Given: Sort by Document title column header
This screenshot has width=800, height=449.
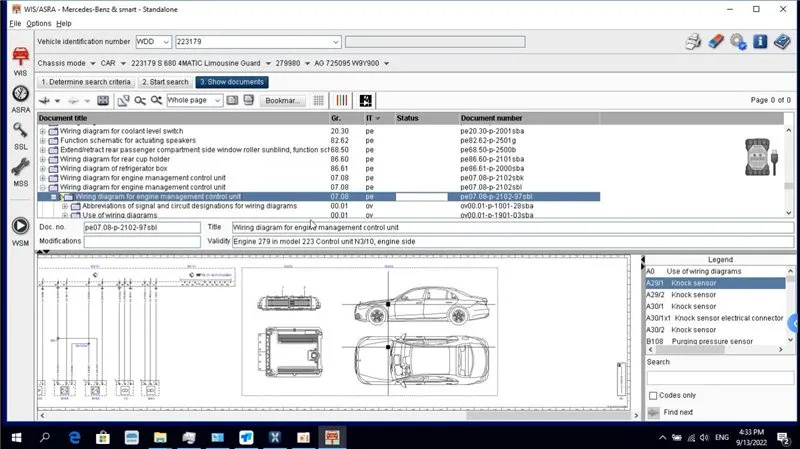Looking at the screenshot, I should 183,118.
